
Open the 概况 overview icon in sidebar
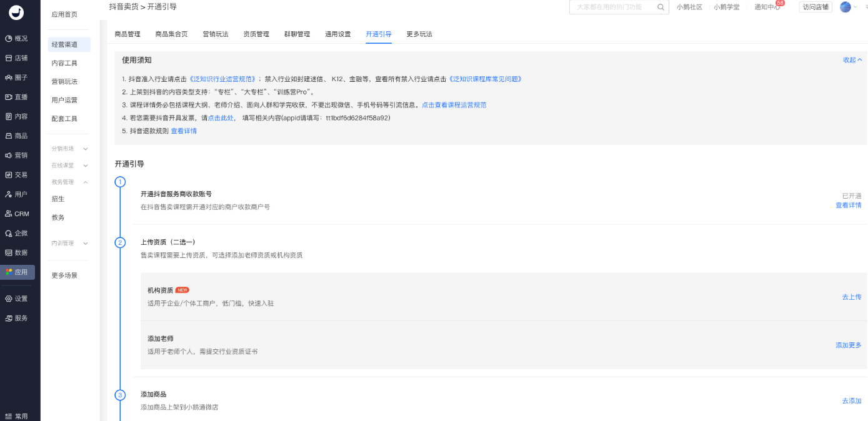click(x=9, y=39)
